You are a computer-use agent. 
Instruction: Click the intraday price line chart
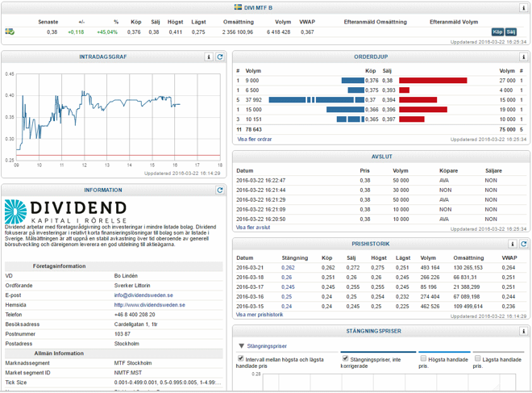(x=118, y=117)
